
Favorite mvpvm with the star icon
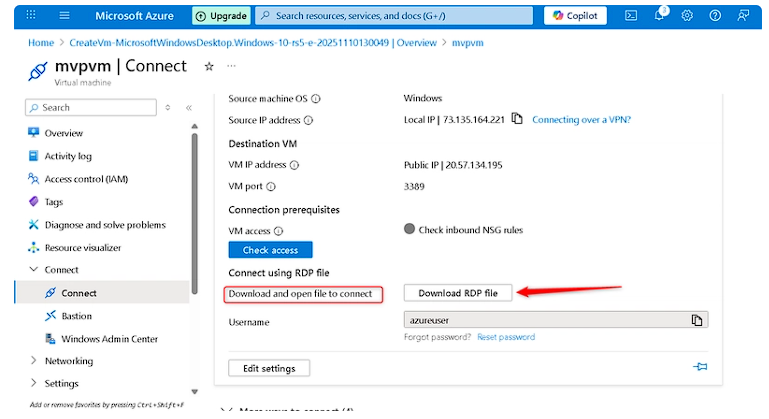[x=209, y=66]
